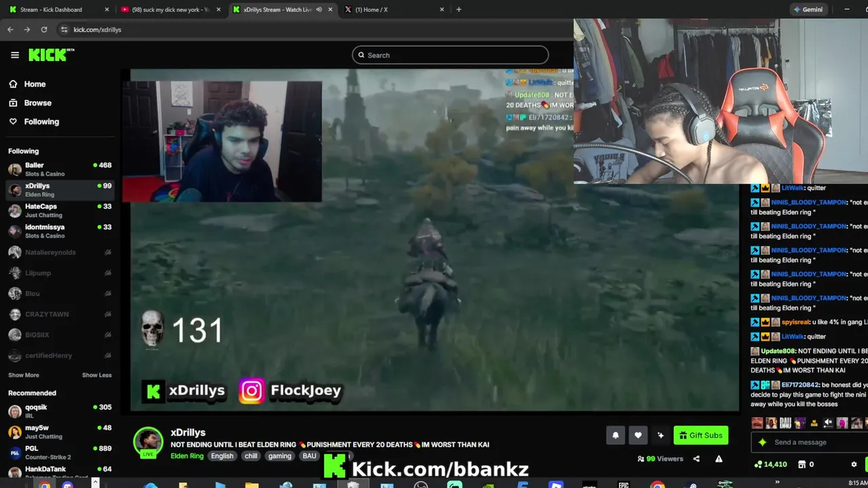The image size is (868, 488).
Task: Open recommended channel qoqsik
Action: pyautogui.click(x=60, y=411)
